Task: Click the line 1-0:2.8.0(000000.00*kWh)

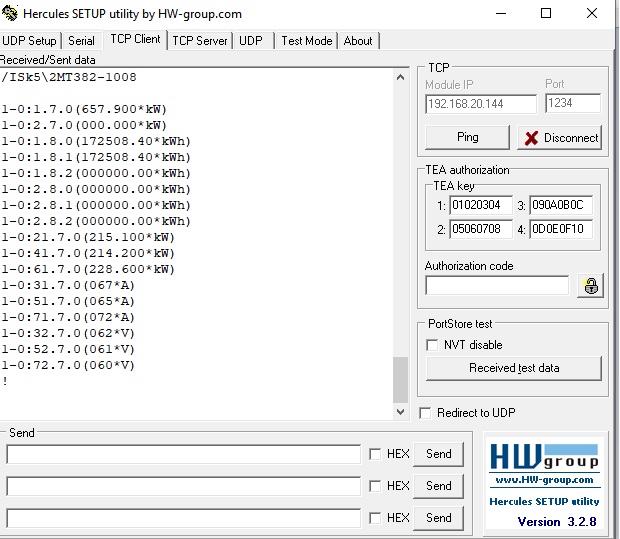Action: (96, 189)
